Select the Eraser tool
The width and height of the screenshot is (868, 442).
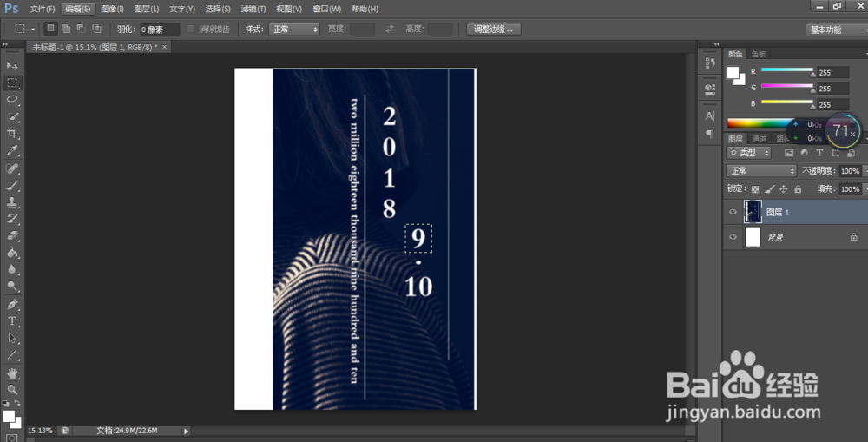pos(11,235)
